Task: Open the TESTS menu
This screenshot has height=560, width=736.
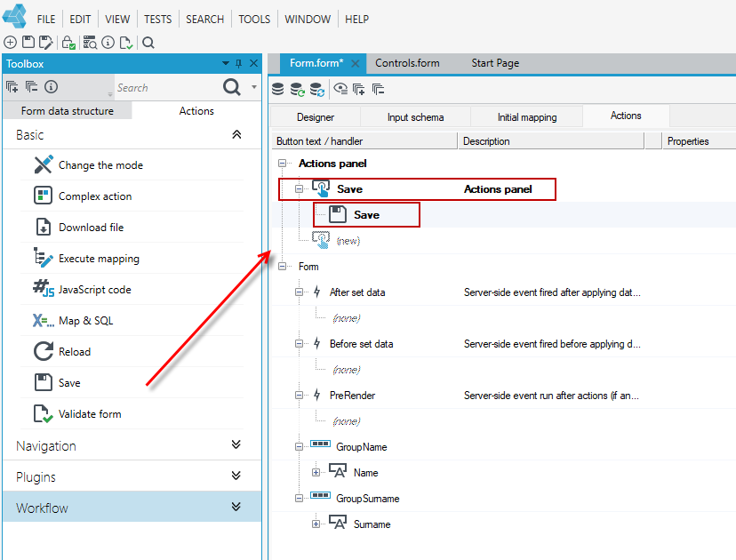Action: point(157,20)
